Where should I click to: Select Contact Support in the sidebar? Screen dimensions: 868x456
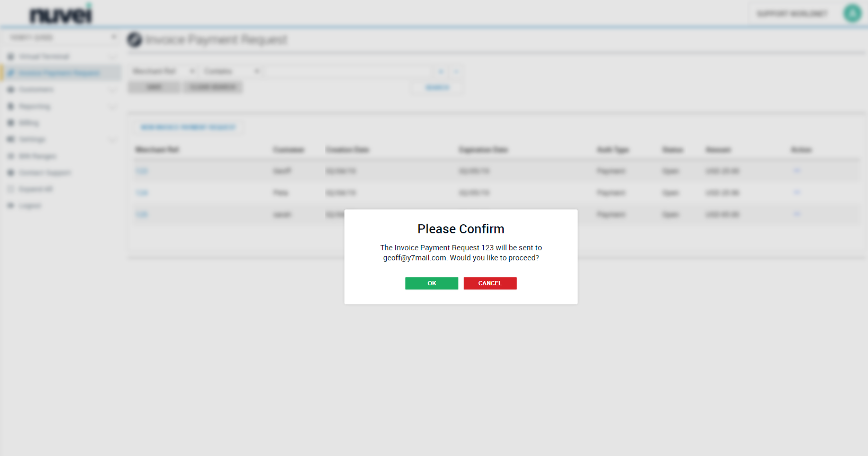pyautogui.click(x=45, y=173)
